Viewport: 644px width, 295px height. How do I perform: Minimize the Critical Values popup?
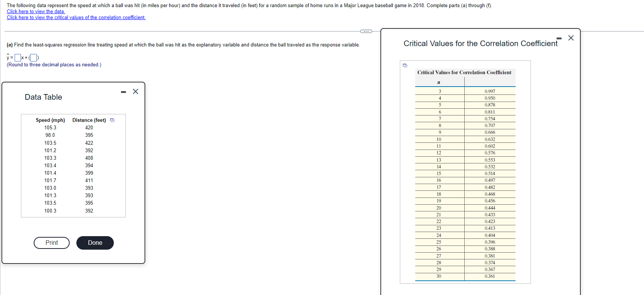click(x=559, y=38)
